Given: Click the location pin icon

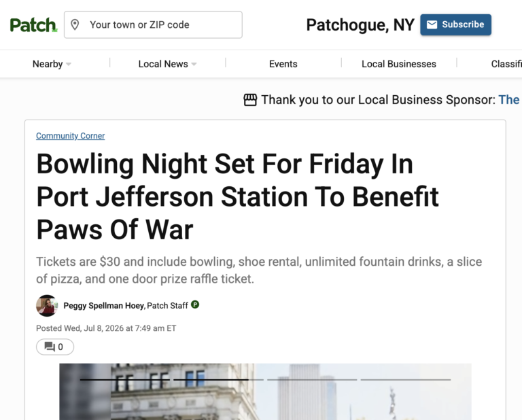Looking at the screenshot, I should (x=75, y=24).
